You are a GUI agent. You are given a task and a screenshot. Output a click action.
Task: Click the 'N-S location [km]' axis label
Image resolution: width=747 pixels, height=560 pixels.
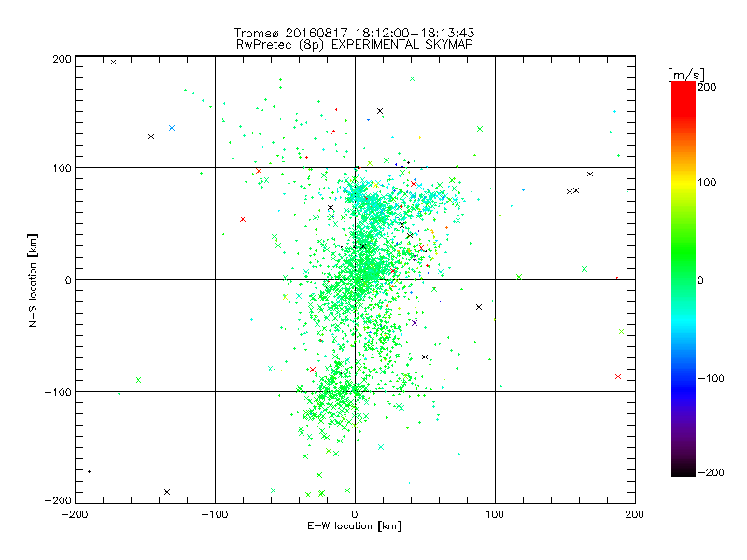tap(33, 280)
